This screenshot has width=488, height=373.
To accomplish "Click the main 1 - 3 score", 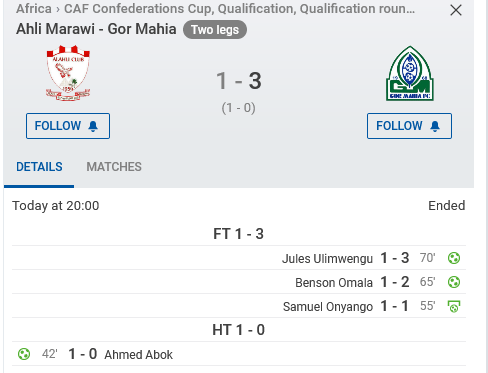I will tap(239, 81).
